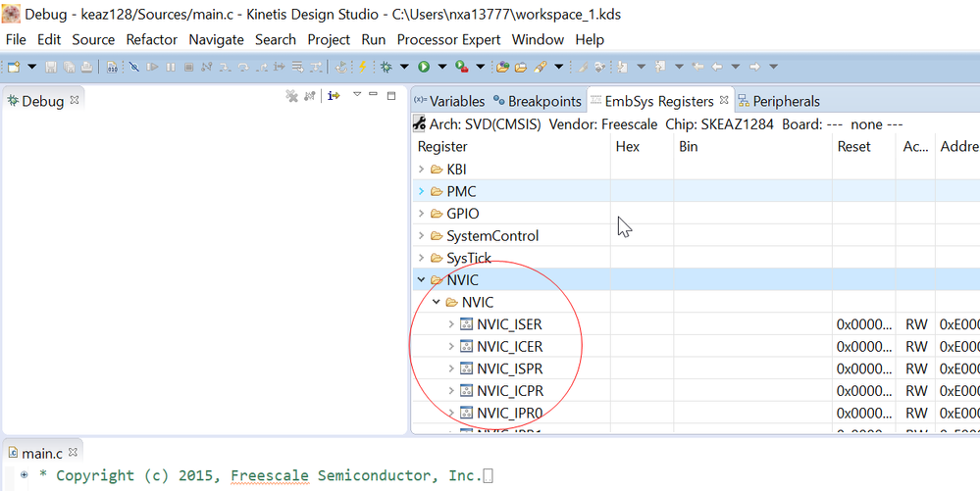This screenshot has width=980, height=491.
Task: Click the Back navigation arrow
Action: [x=717, y=67]
